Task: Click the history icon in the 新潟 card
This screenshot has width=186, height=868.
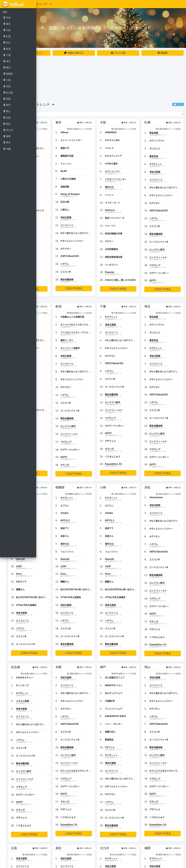Action: click(68, 313)
